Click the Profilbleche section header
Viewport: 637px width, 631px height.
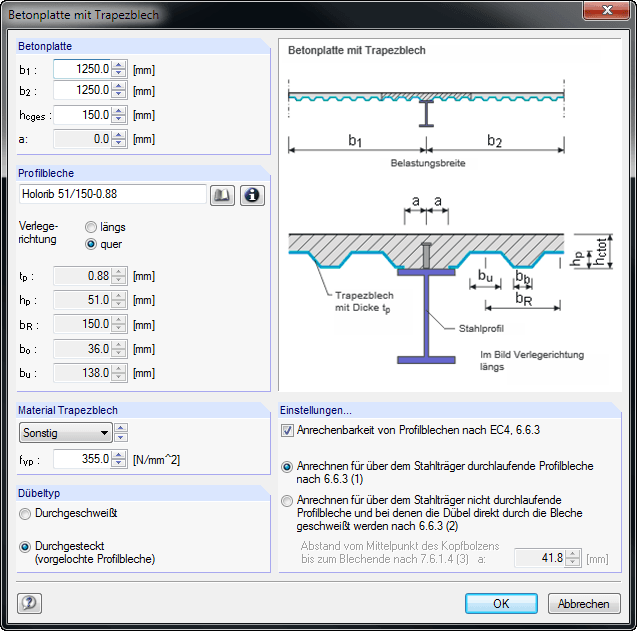(143, 173)
